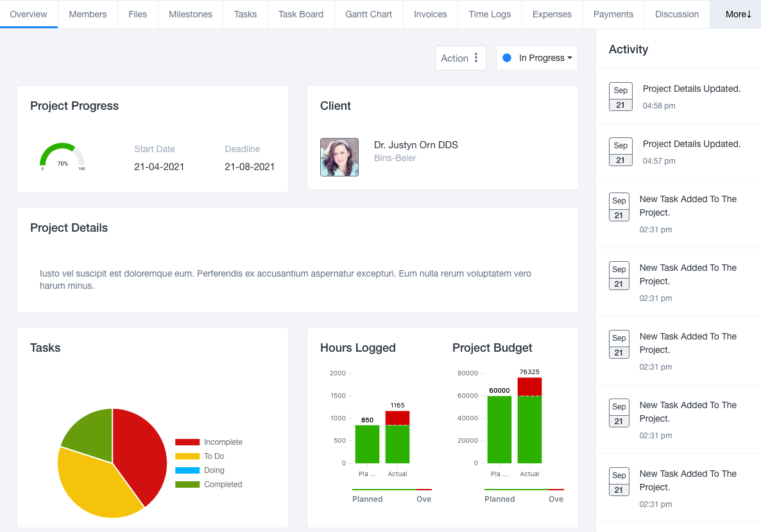Toggle the To Do legend entry
The width and height of the screenshot is (761, 532).
[214, 456]
